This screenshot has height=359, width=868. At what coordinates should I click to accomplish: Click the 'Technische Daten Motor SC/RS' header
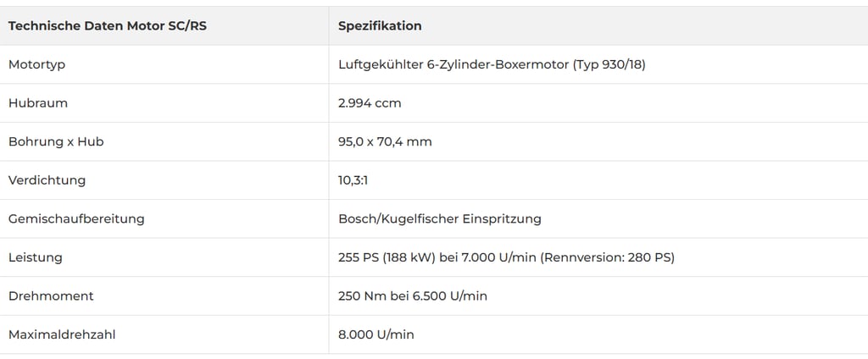coord(108,26)
